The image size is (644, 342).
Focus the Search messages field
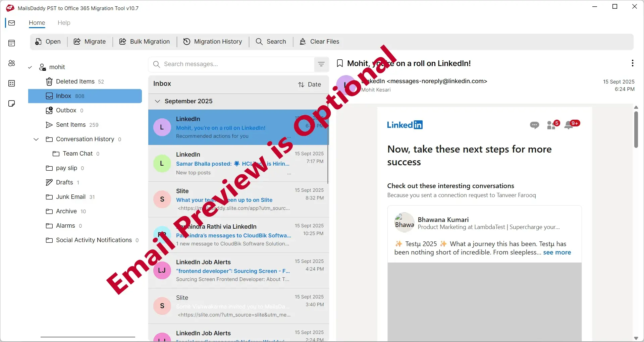tap(231, 64)
